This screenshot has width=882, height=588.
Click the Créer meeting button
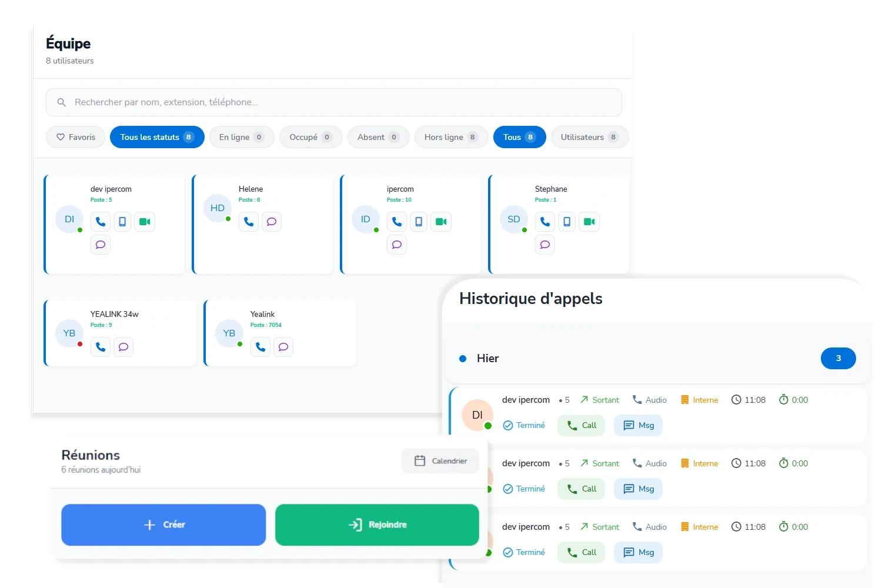[x=163, y=524]
